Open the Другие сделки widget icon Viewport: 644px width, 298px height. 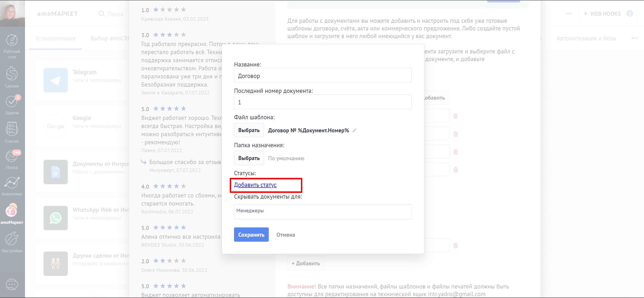click(x=55, y=264)
